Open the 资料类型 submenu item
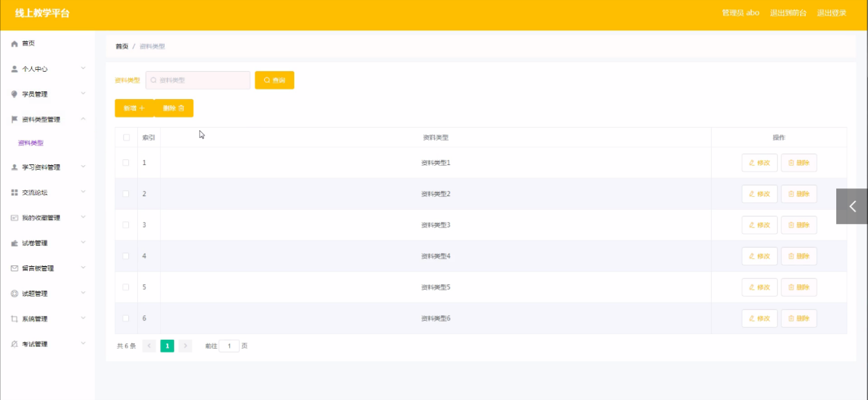 click(x=30, y=143)
